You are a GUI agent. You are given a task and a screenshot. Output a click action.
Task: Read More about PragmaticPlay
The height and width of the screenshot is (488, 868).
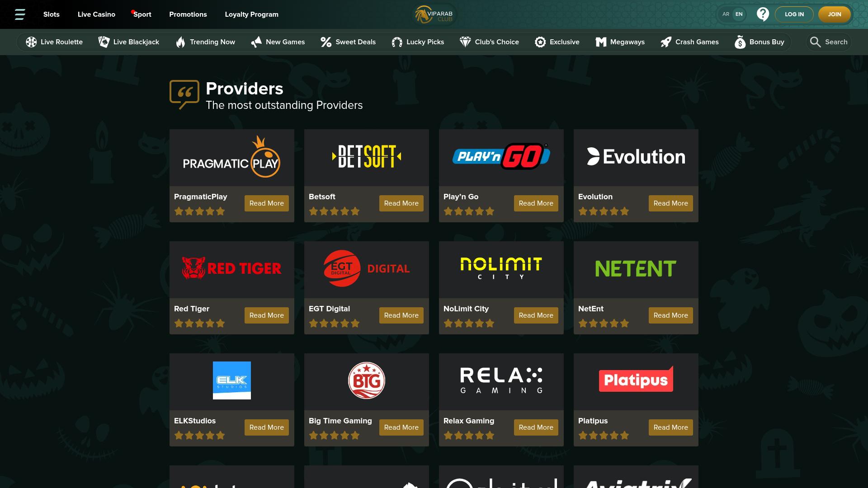[x=267, y=203]
